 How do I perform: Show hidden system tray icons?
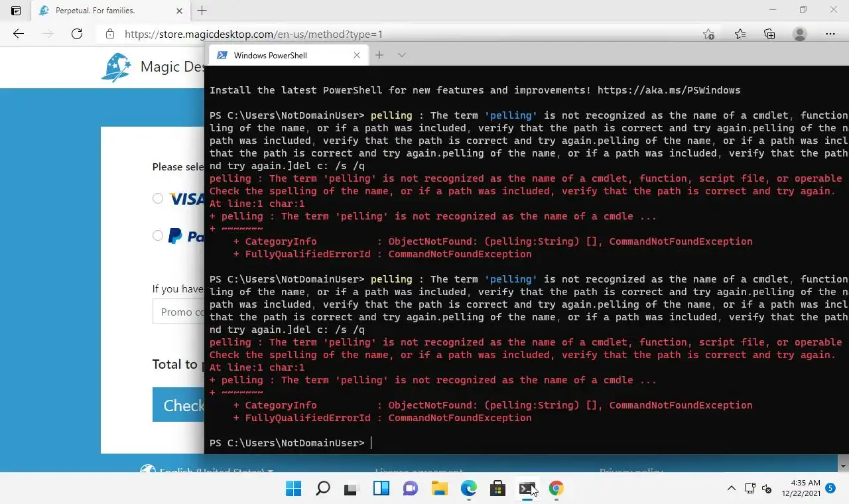(x=731, y=489)
